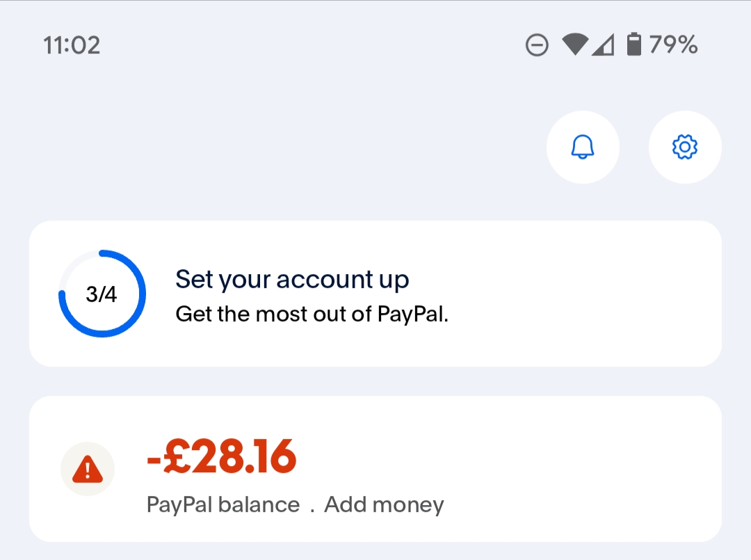Tap the blue arc of the setup progress ring
The height and width of the screenshot is (560, 751).
(x=143, y=294)
